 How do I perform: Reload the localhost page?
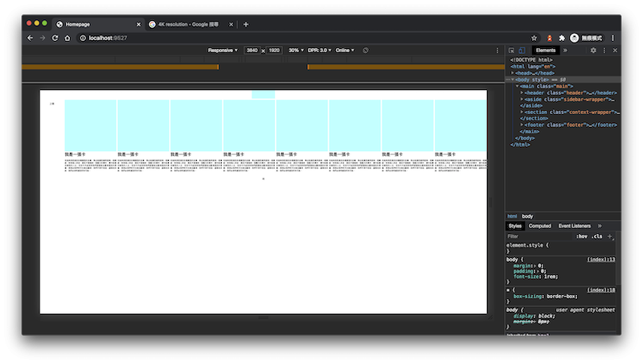(x=55, y=38)
